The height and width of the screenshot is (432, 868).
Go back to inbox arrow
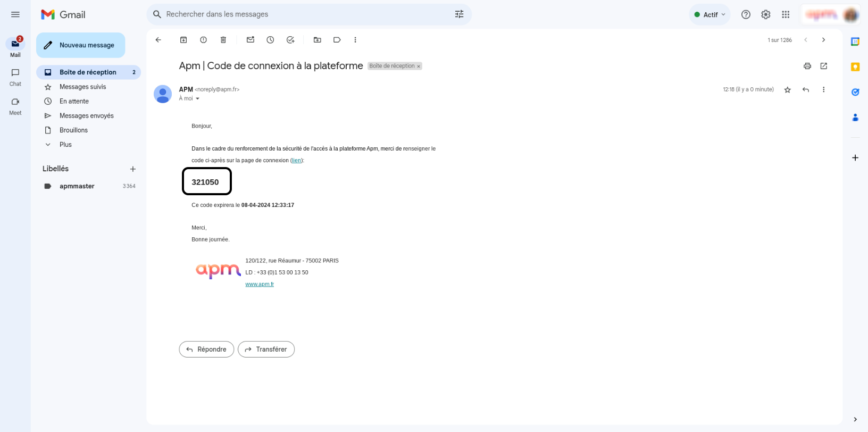(158, 40)
